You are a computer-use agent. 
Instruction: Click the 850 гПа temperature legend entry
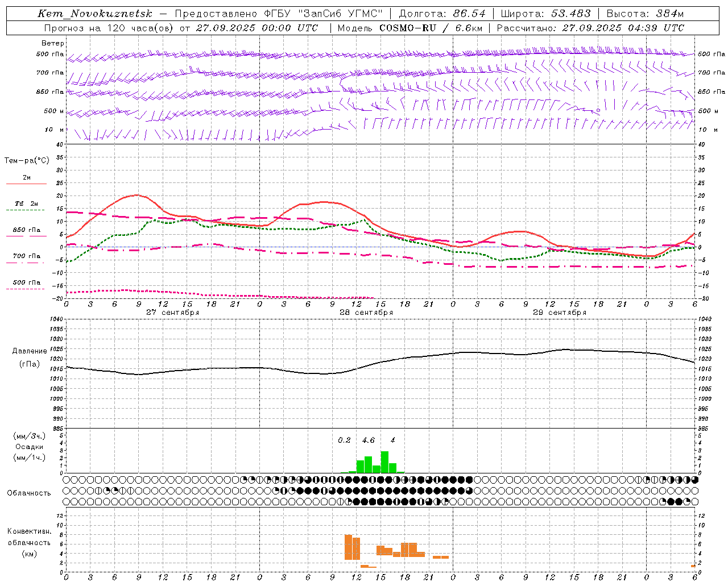point(26,230)
